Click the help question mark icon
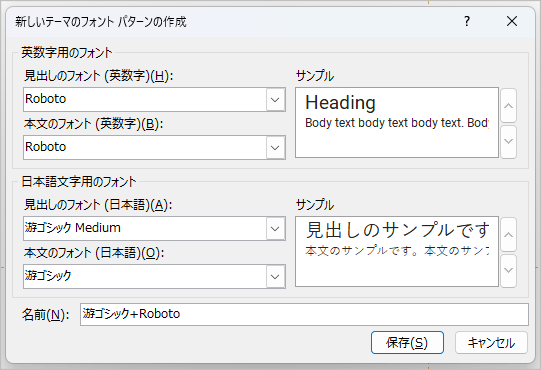The width and height of the screenshot is (541, 370). (467, 21)
